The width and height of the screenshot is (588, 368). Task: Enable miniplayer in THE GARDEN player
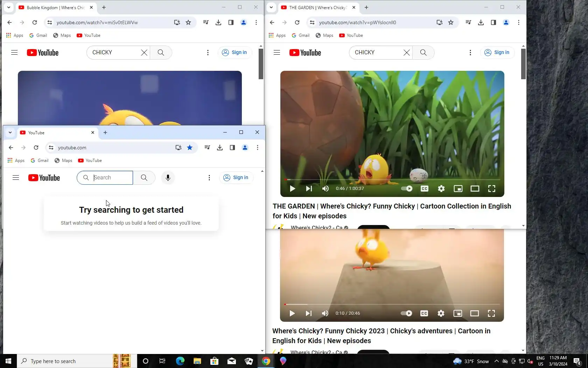click(x=458, y=189)
